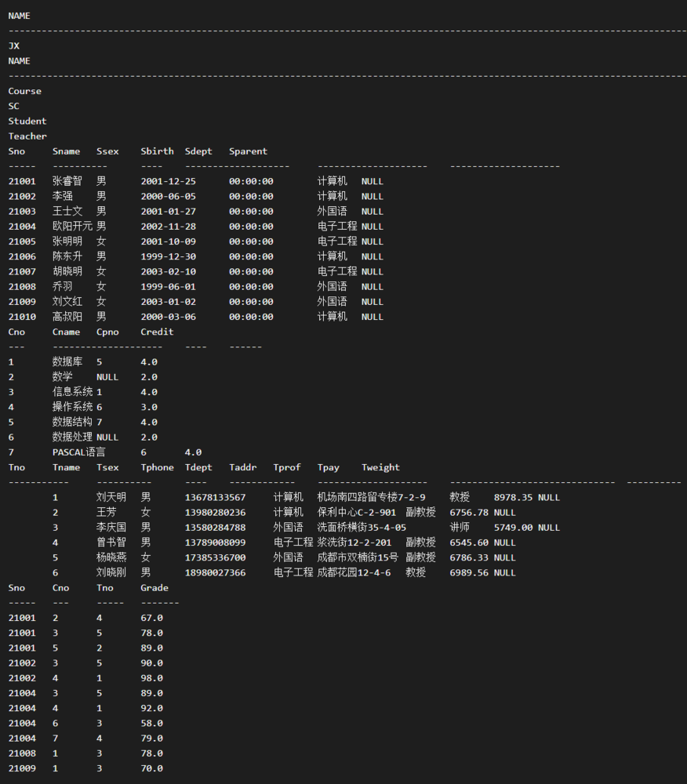The width and height of the screenshot is (687, 784).
Task: Select the table name Course
Action: pos(25,91)
